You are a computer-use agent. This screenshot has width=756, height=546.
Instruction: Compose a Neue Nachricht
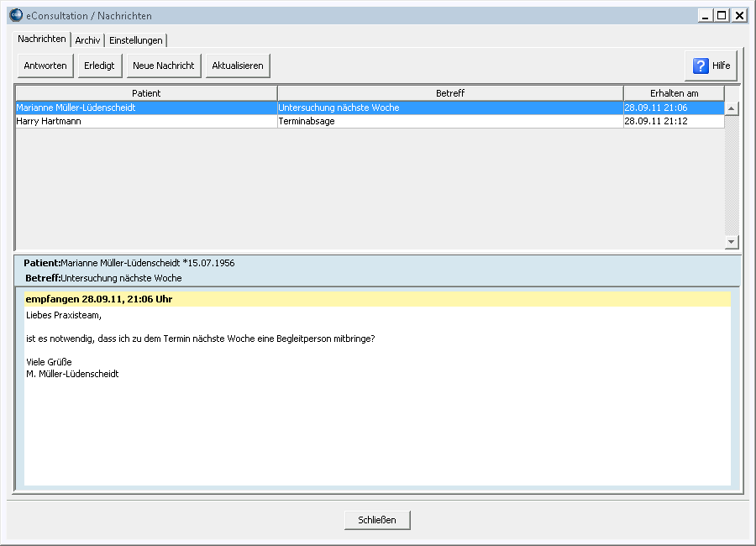click(x=164, y=66)
